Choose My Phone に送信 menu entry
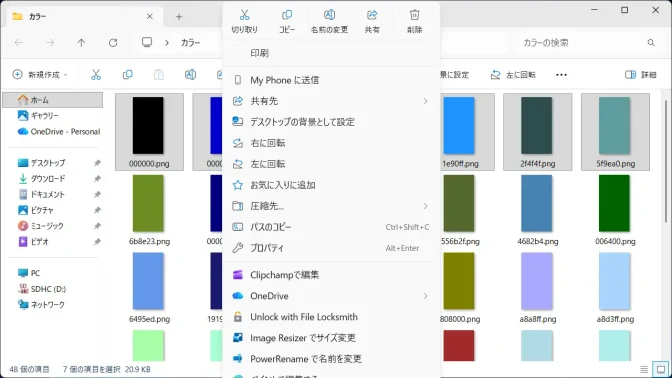Image resolution: width=672 pixels, height=378 pixels. (x=331, y=80)
